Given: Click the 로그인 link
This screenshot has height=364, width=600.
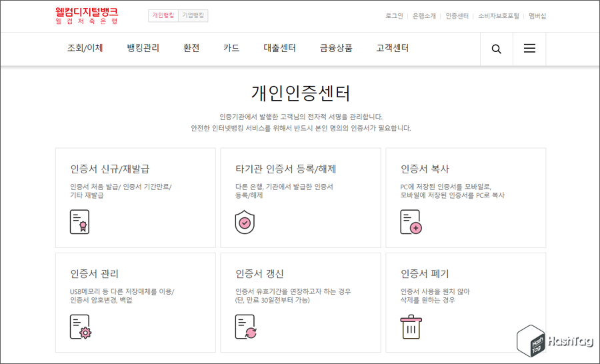Looking at the screenshot, I should tap(394, 16).
